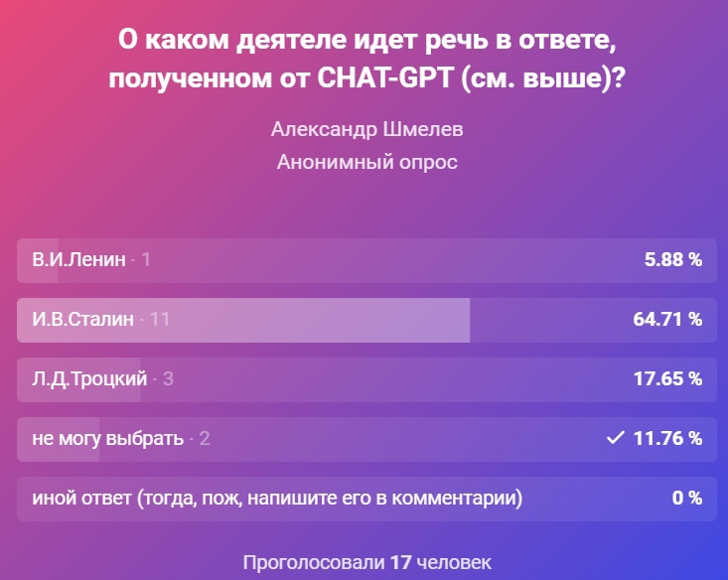Click "Проголосовали 17 человек" voters count
The height and width of the screenshot is (580, 728).
pyautogui.click(x=366, y=562)
